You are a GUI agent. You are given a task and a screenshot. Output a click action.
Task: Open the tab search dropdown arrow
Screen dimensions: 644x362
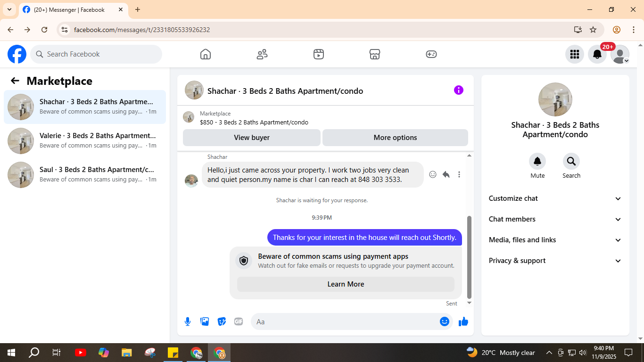(x=9, y=9)
